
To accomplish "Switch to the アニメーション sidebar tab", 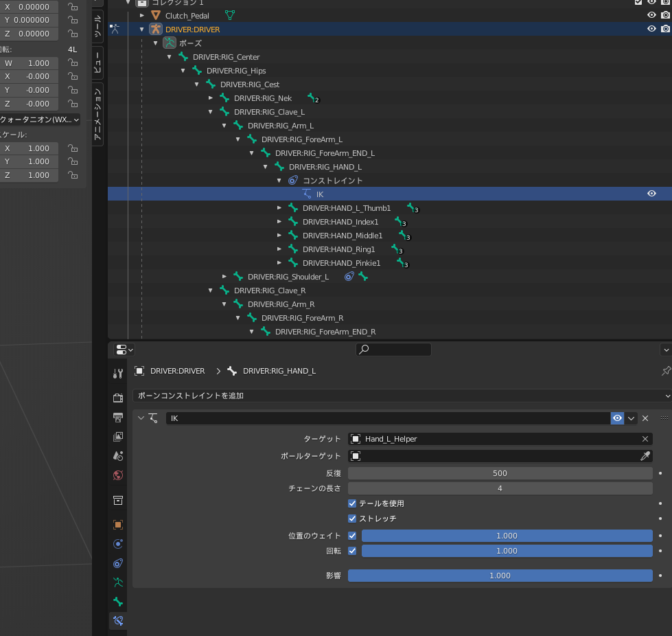I will tap(97, 115).
